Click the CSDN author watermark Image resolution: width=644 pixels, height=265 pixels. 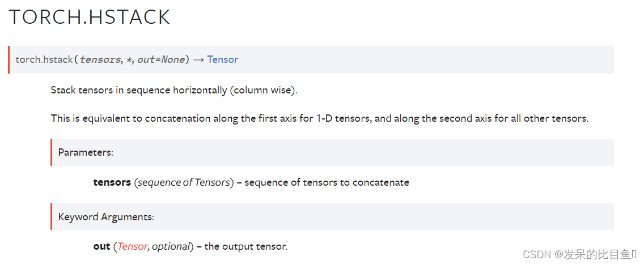click(580, 255)
